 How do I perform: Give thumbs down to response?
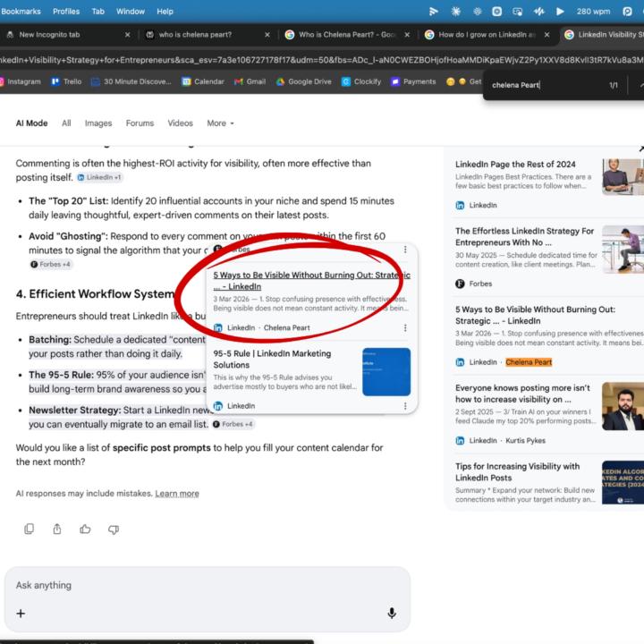114,530
